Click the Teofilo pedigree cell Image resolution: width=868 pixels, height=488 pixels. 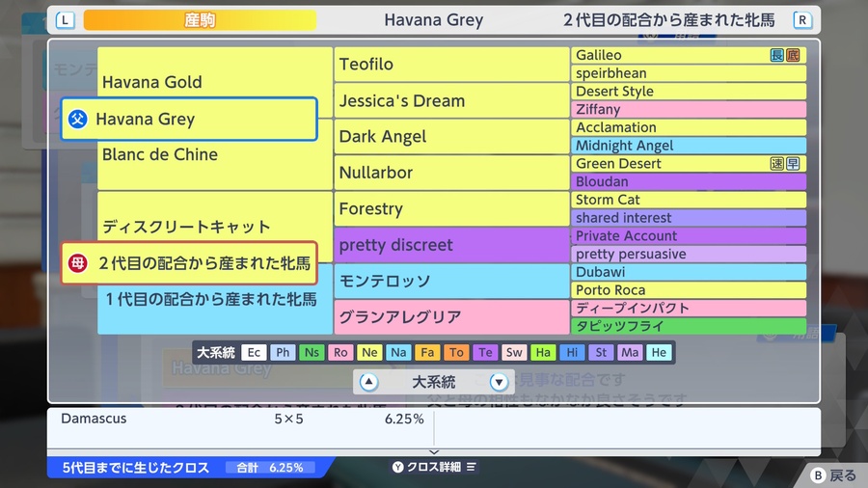pyautogui.click(x=451, y=65)
